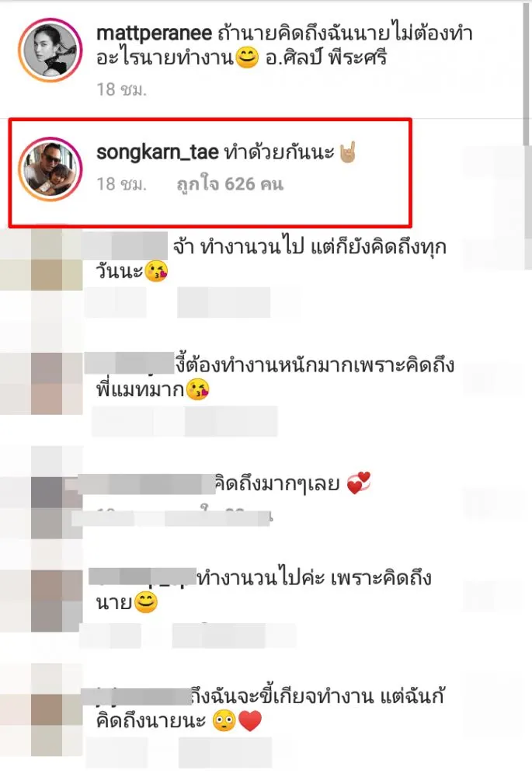Click the kiss emoji after พี่แมทมาก
The height and width of the screenshot is (777, 532).
(x=197, y=390)
